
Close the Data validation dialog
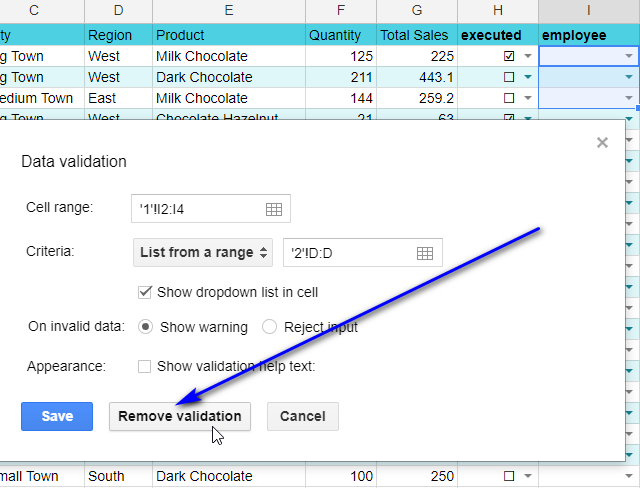(602, 142)
